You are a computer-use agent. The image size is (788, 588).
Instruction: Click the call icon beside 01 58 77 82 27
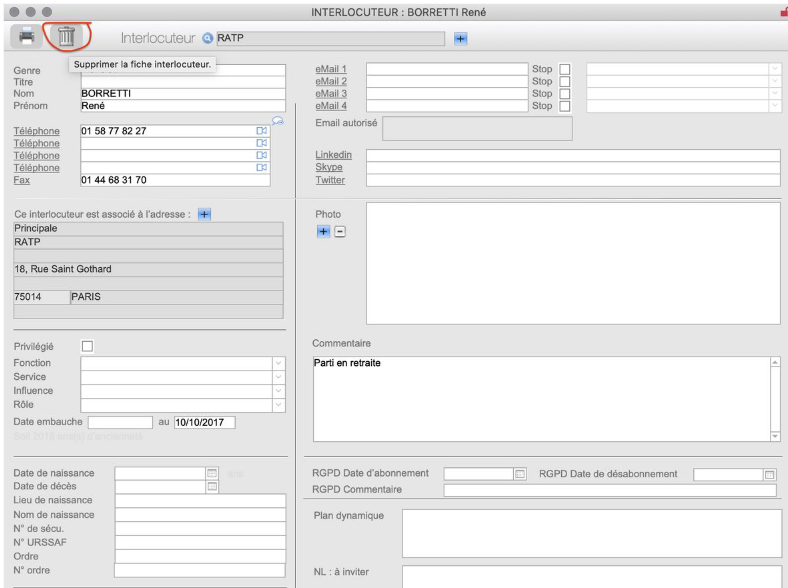(262, 131)
